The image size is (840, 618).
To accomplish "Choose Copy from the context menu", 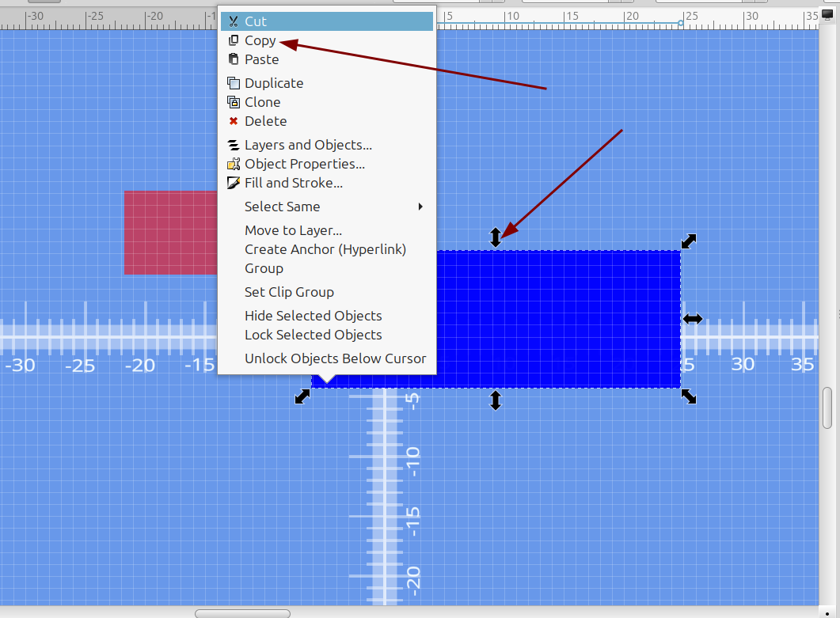I will pyautogui.click(x=260, y=40).
